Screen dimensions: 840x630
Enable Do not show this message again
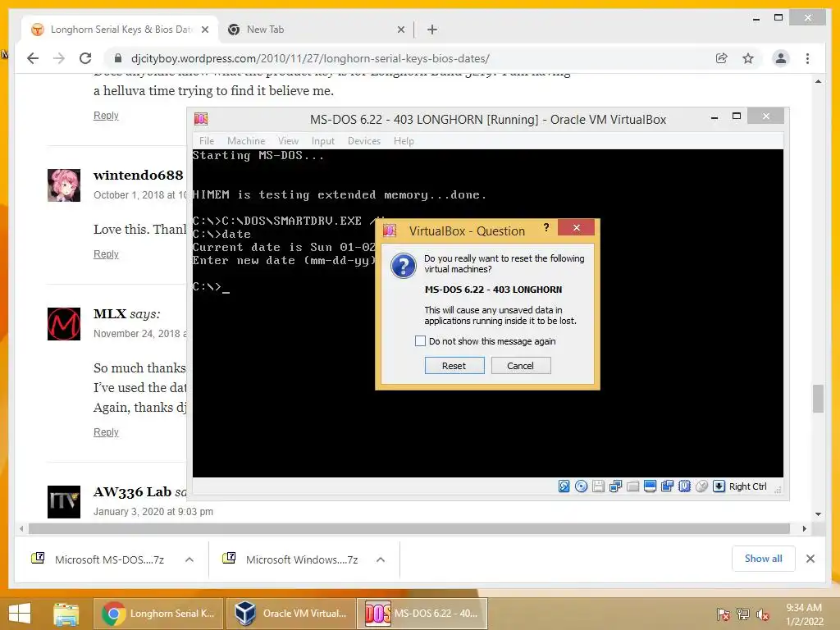coord(421,341)
